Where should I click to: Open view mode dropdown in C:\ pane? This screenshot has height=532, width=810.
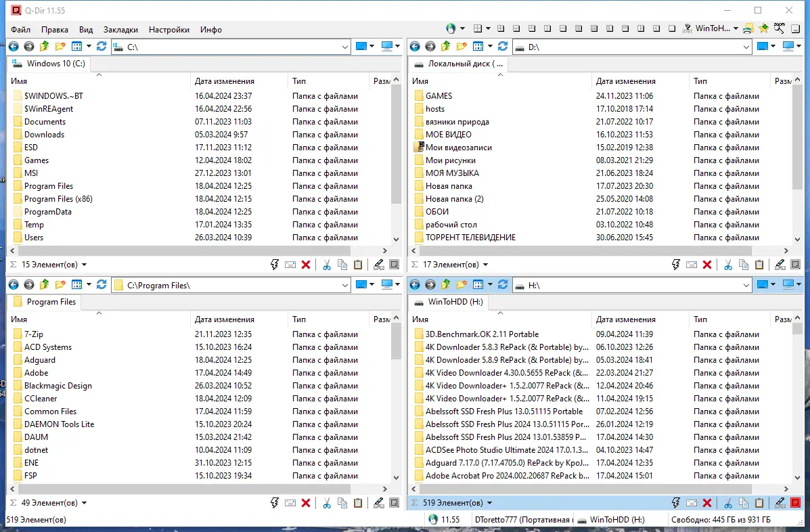(89, 47)
